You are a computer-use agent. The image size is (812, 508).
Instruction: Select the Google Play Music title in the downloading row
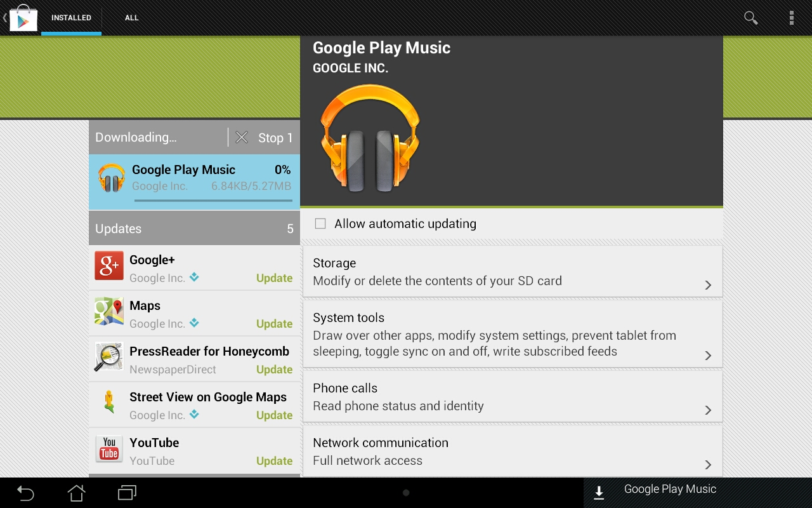click(x=183, y=170)
